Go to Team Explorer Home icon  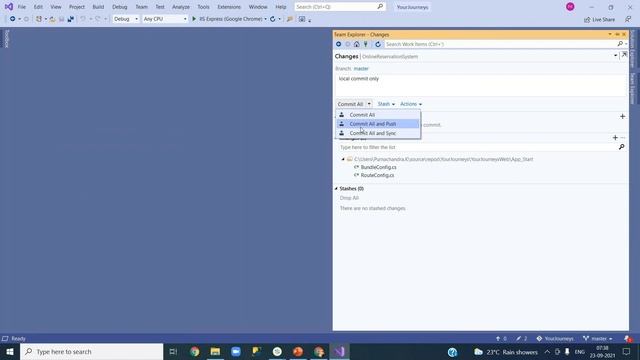[356, 44]
